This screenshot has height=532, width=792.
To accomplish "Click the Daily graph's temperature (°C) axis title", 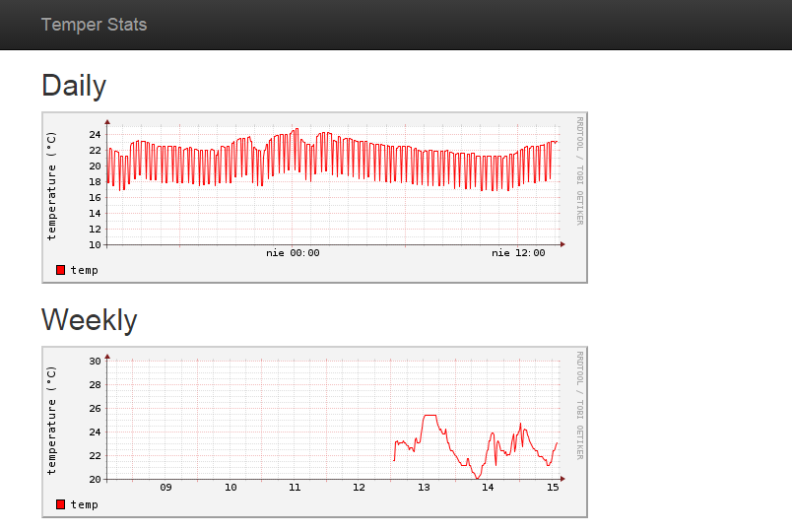I will click(51, 185).
